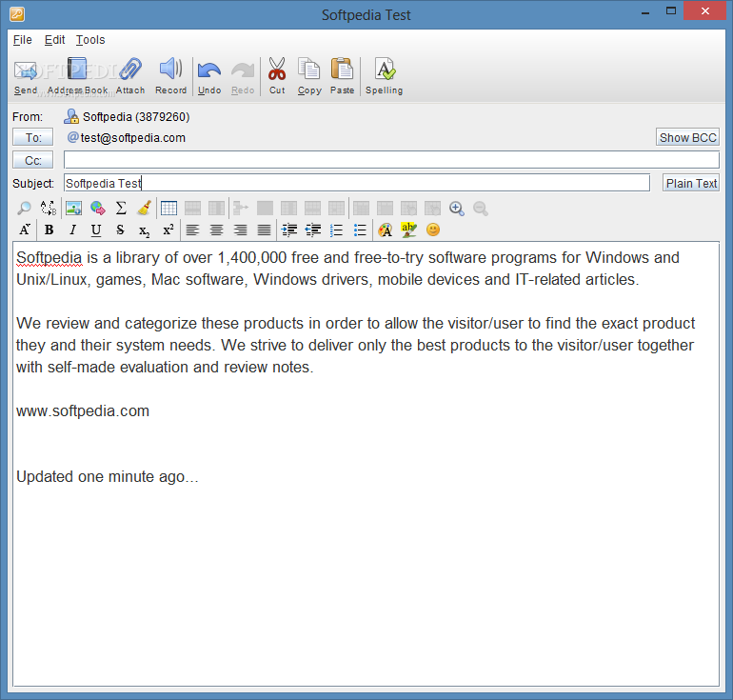Increase the paragraph indent
This screenshot has width=733, height=700.
tap(289, 230)
